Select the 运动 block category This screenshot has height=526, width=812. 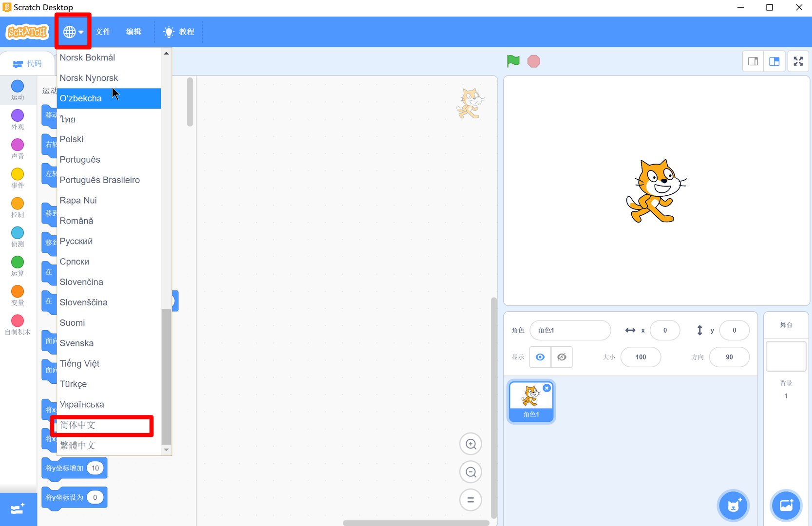(18, 90)
